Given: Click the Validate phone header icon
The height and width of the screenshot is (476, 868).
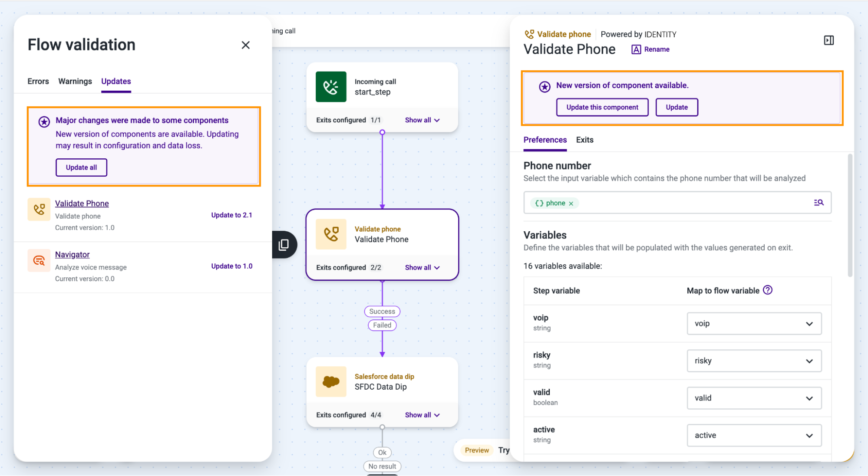Looking at the screenshot, I should [x=529, y=34].
